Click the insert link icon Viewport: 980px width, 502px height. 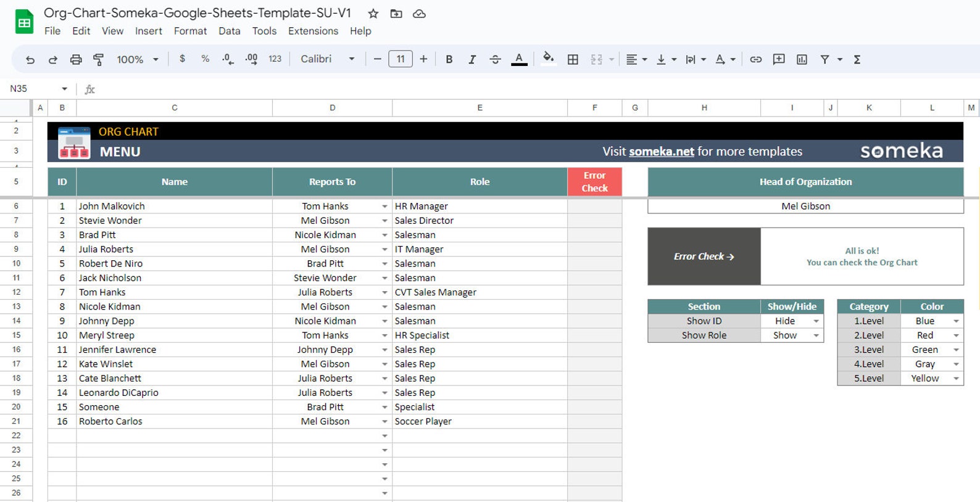[755, 59]
